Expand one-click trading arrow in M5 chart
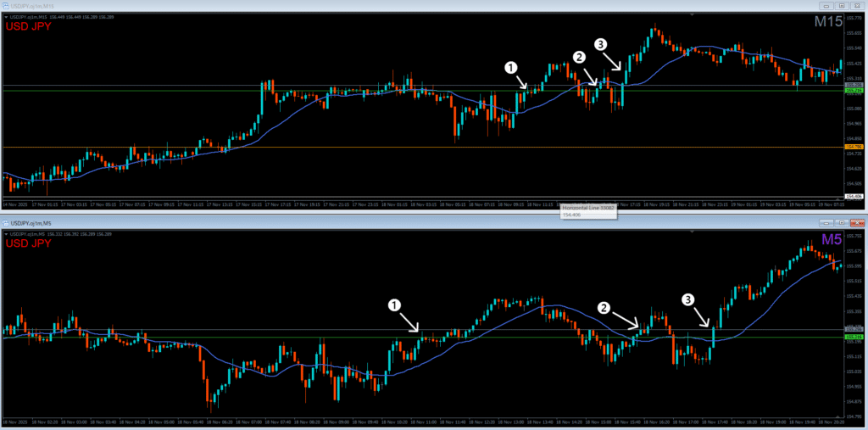This screenshot has width=868, height=430. (x=6, y=234)
